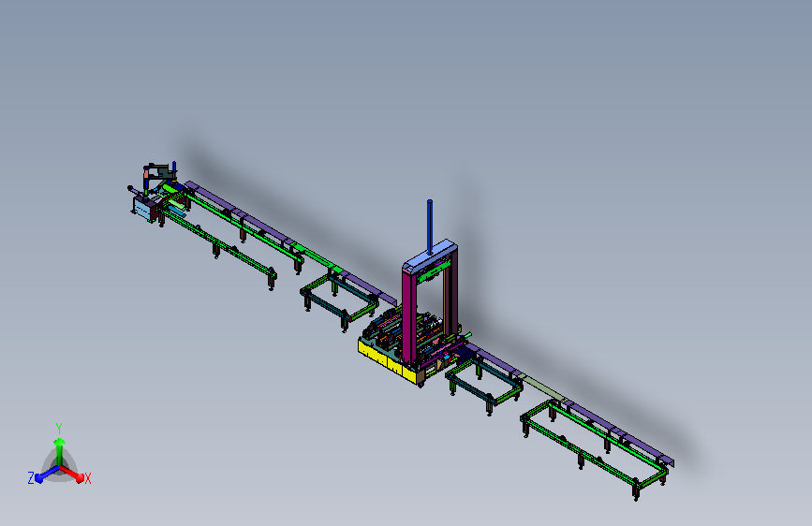Image resolution: width=812 pixels, height=526 pixels.
Task: Click the green Y axis of the orientation triad
Action: pyautogui.click(x=59, y=451)
